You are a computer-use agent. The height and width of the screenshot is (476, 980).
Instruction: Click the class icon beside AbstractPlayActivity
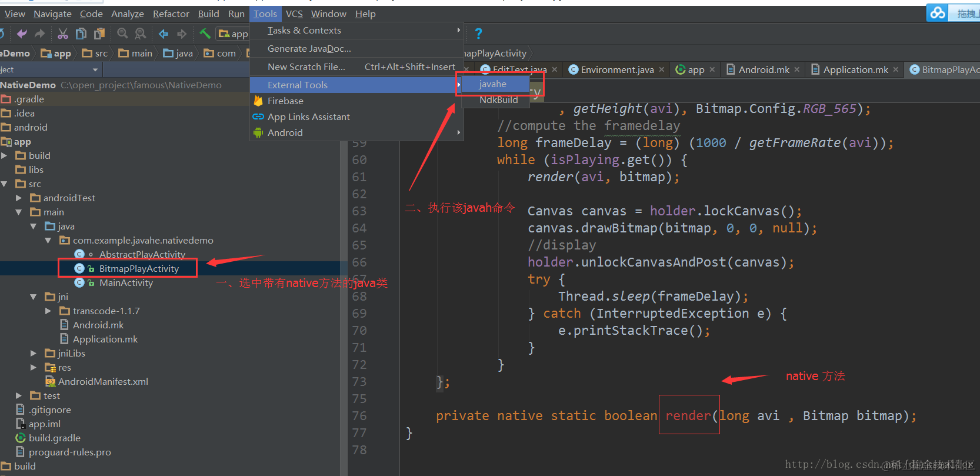[79, 254]
